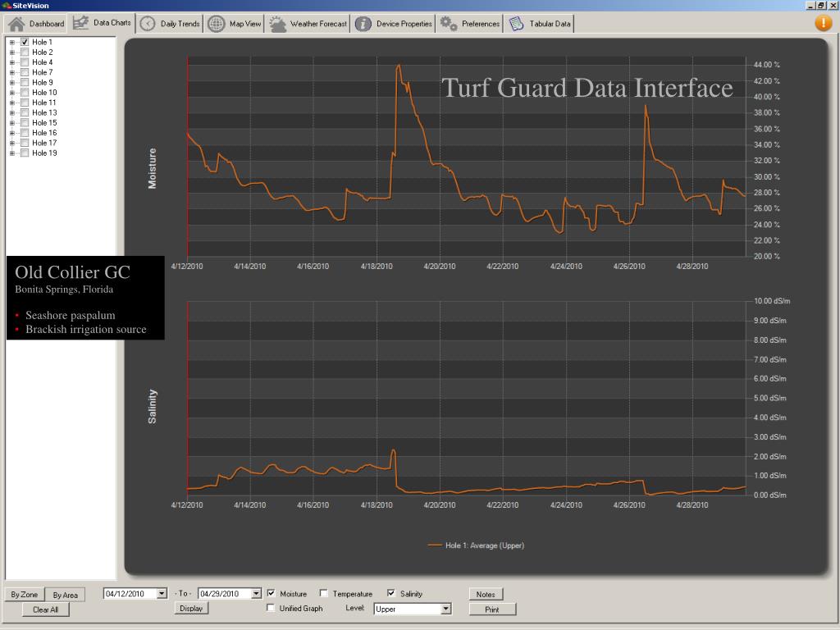Check the Hole 15 checkbox
Viewport: 840px width, 630px height.
click(25, 123)
